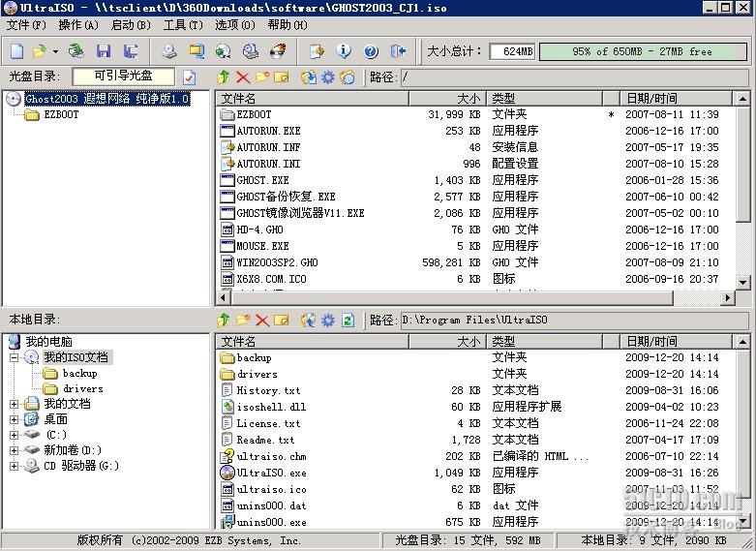This screenshot has width=756, height=551.
Task: Click the green Refresh icon in local toolbar
Action: pos(348,320)
